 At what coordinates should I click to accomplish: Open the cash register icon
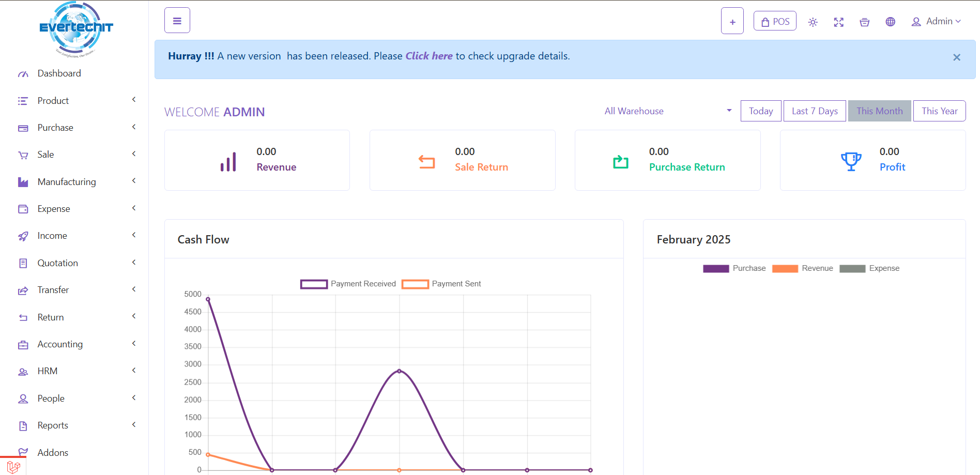(864, 22)
